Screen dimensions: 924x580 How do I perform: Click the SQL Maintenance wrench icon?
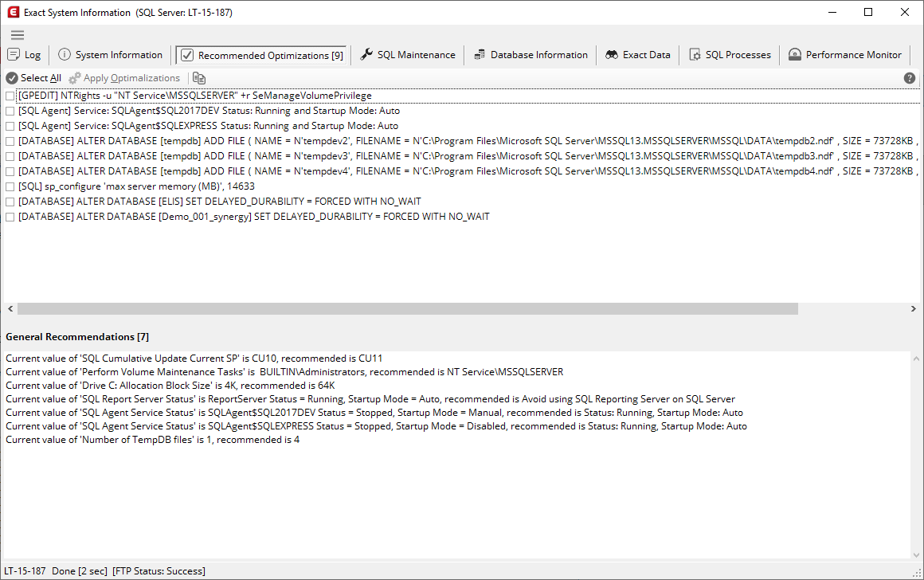[366, 54]
